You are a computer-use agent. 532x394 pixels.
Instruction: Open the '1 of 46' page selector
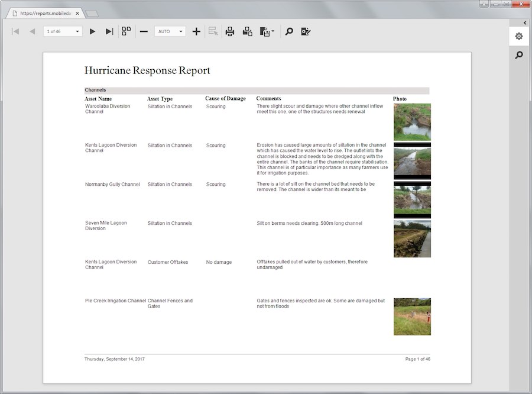pyautogui.click(x=63, y=31)
